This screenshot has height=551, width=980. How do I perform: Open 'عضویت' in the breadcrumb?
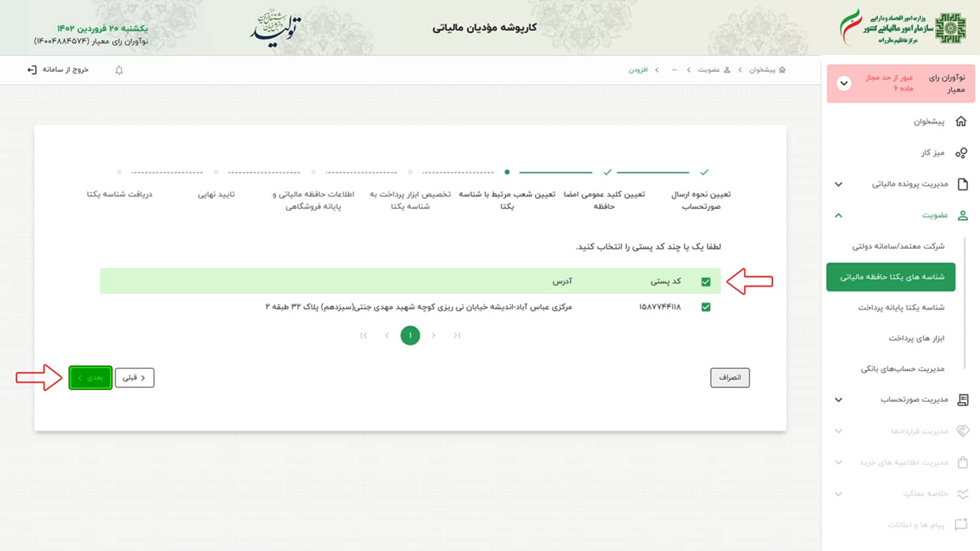coord(709,70)
